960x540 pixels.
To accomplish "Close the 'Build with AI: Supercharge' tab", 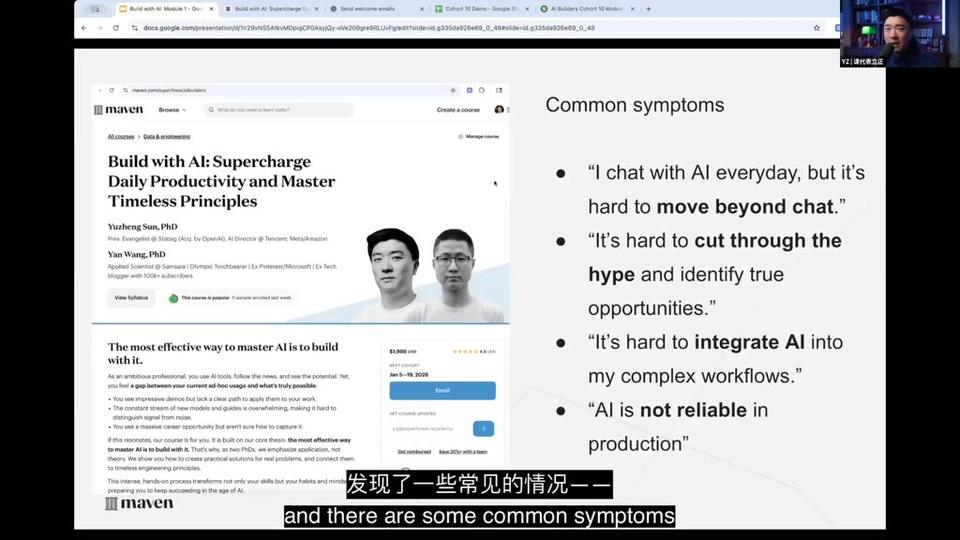I will tap(317, 9).
